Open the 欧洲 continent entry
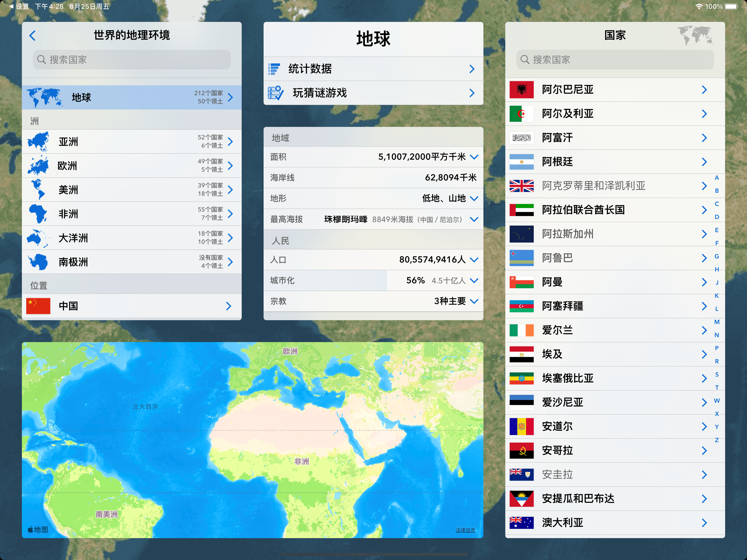 (x=132, y=166)
